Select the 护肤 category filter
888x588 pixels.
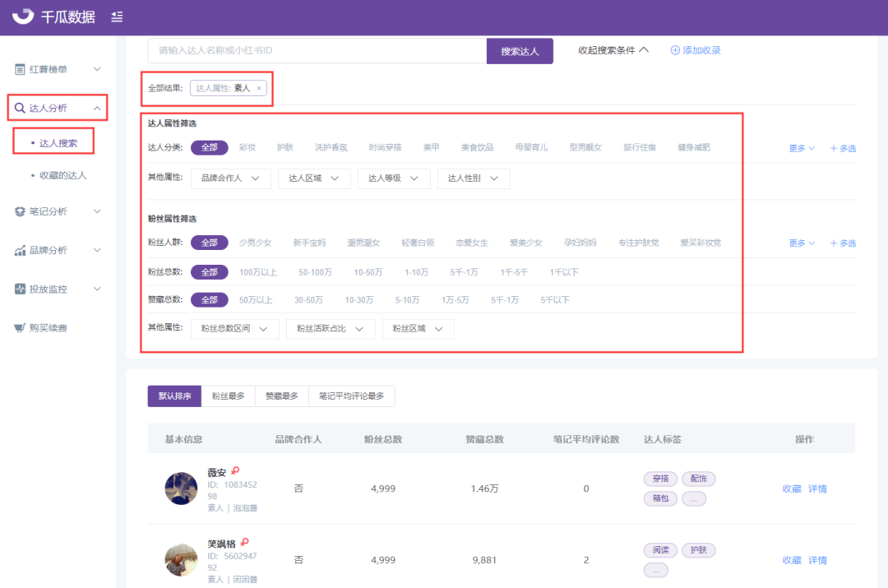284,148
